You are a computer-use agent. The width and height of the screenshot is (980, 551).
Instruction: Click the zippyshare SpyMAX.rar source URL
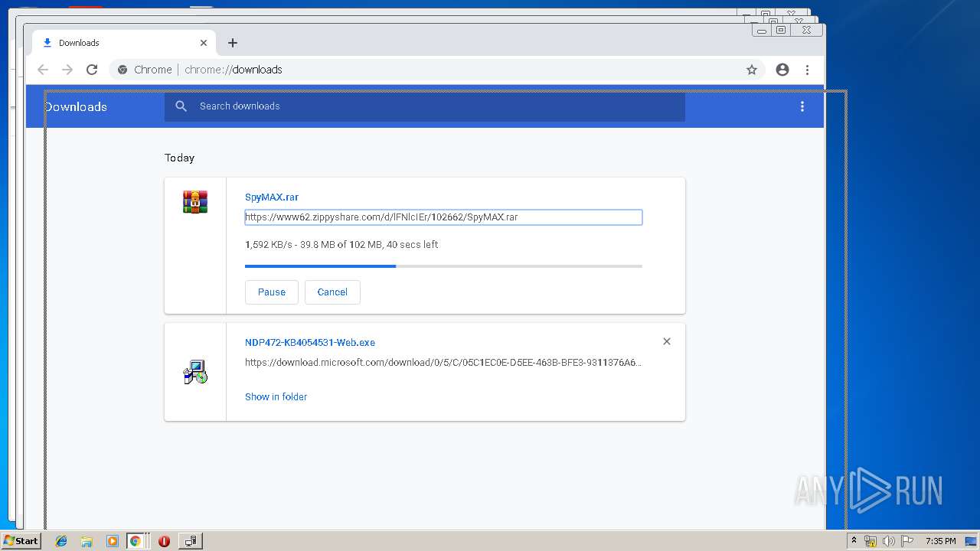(x=443, y=217)
